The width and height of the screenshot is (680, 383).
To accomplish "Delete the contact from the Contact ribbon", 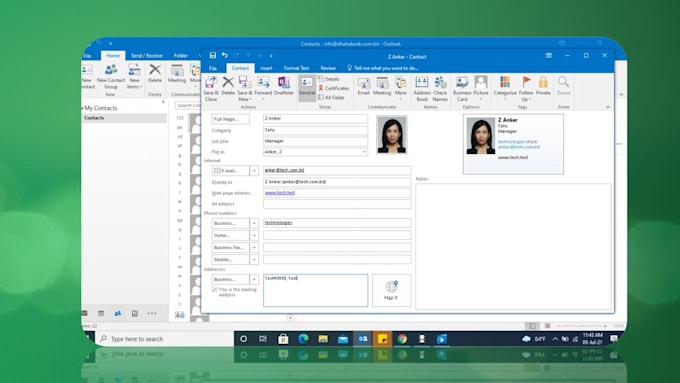I will pyautogui.click(x=228, y=85).
